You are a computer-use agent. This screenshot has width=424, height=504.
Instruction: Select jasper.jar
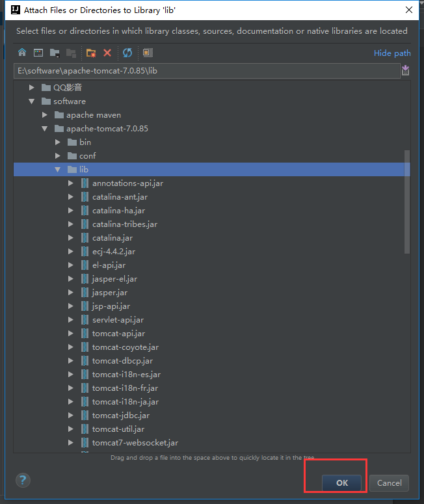(110, 293)
